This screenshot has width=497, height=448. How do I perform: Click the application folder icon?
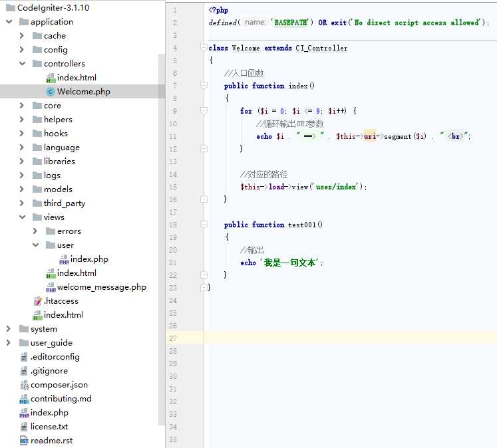[24, 21]
